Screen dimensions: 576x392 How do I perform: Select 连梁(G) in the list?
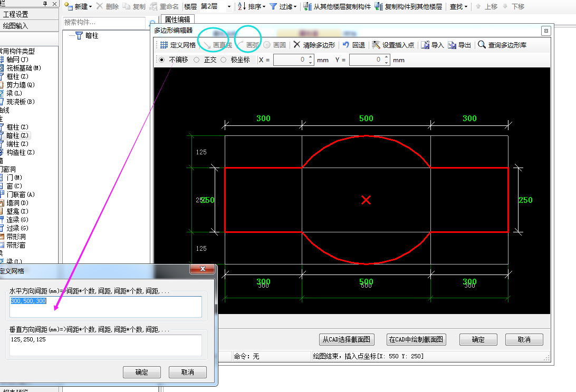click(x=17, y=220)
